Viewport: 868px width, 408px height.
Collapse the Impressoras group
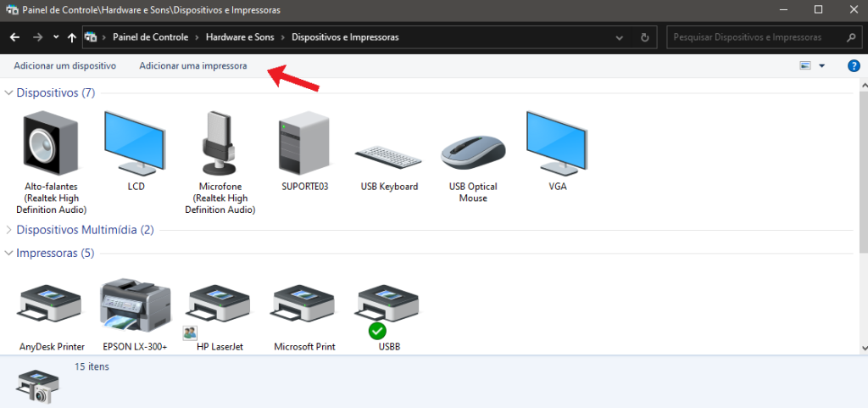coord(9,254)
